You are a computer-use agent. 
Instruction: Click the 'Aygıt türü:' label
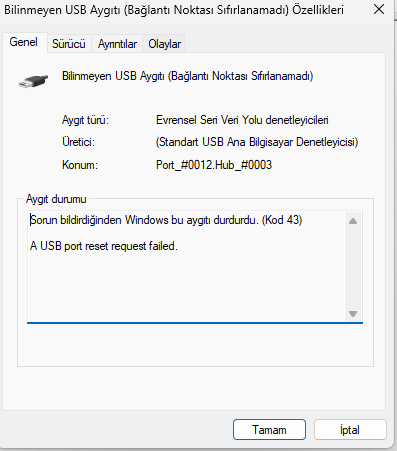tap(85, 120)
